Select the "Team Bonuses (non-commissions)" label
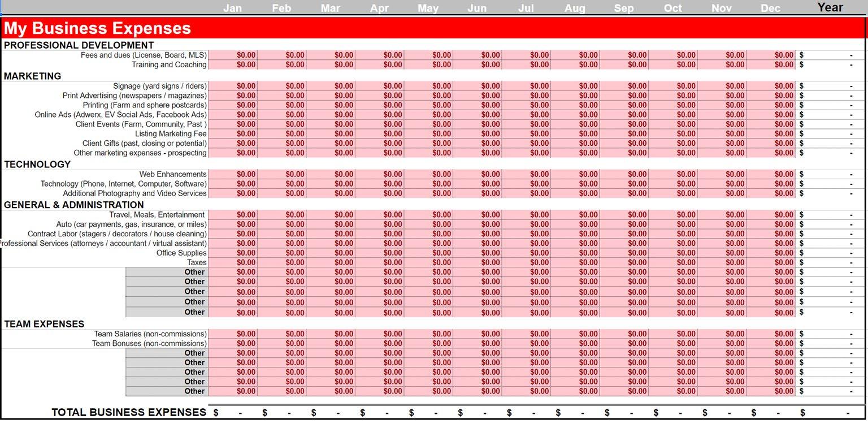The width and height of the screenshot is (868, 424). (150, 344)
